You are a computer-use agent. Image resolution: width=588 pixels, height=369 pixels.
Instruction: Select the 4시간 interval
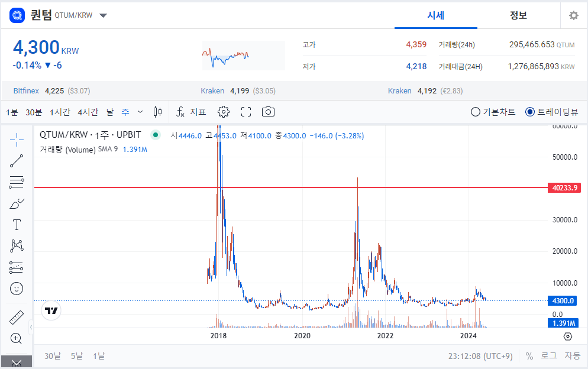click(88, 112)
